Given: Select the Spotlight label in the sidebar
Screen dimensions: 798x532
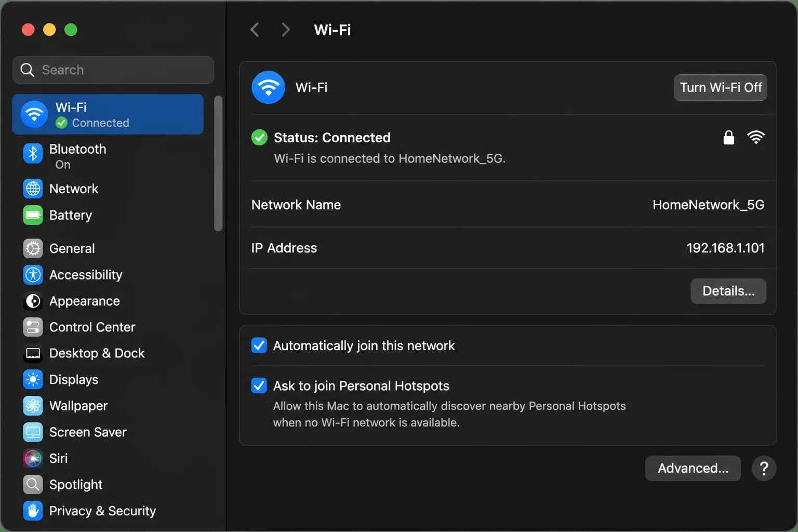Looking at the screenshot, I should (x=76, y=485).
